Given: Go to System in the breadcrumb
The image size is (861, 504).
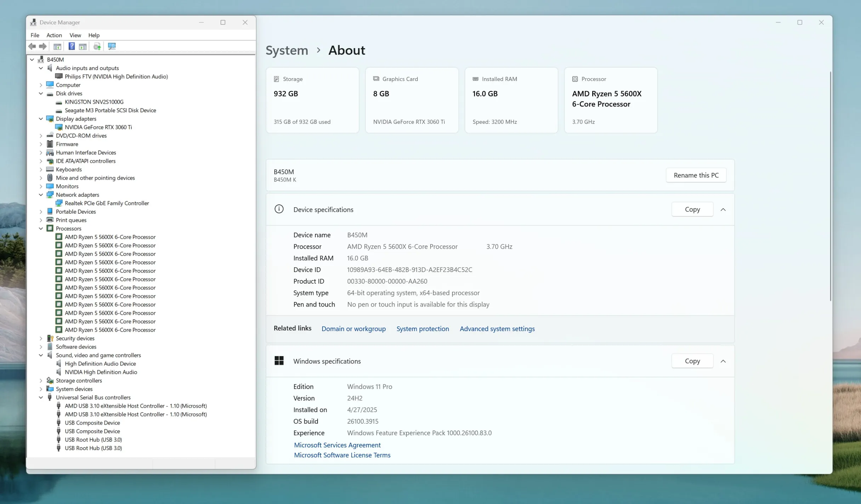Looking at the screenshot, I should point(287,50).
